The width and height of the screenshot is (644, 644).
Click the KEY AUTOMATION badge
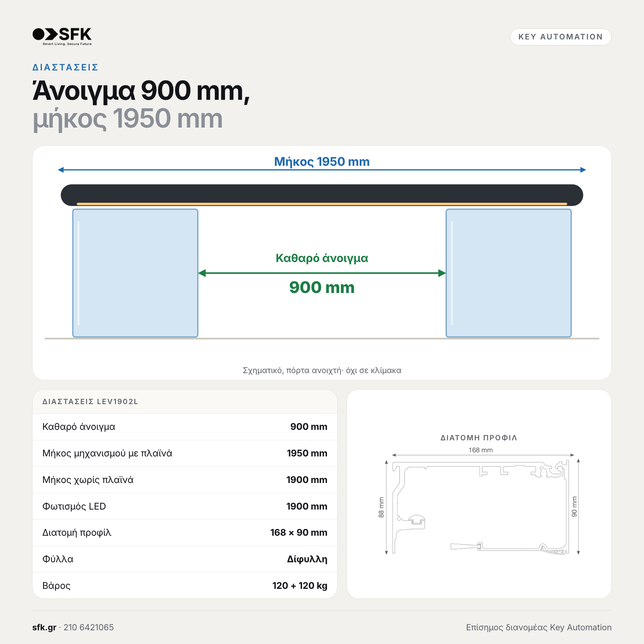[561, 37]
